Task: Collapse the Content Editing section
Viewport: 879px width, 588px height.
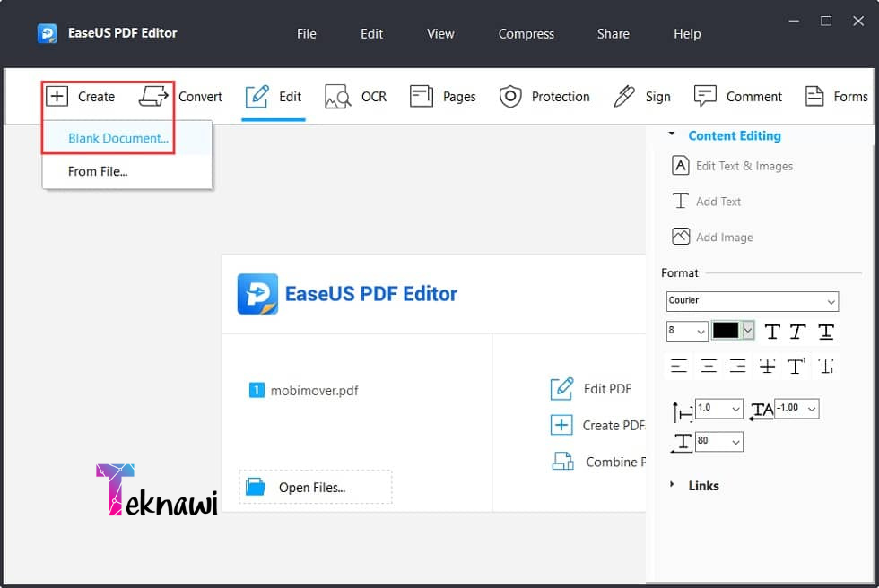Action: coord(672,134)
